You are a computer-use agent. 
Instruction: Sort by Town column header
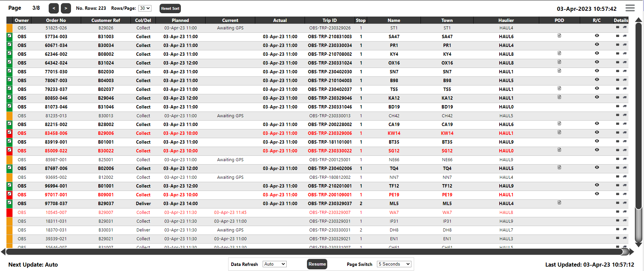(447, 20)
